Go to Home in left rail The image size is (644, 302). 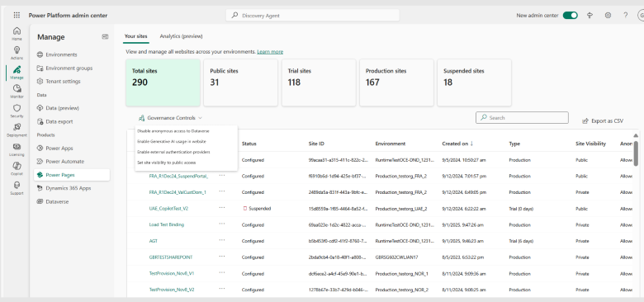(x=17, y=34)
